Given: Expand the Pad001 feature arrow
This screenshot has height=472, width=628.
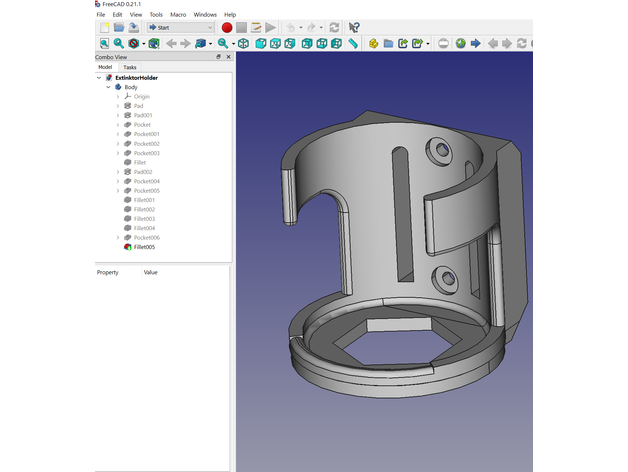Looking at the screenshot, I should point(117,115).
